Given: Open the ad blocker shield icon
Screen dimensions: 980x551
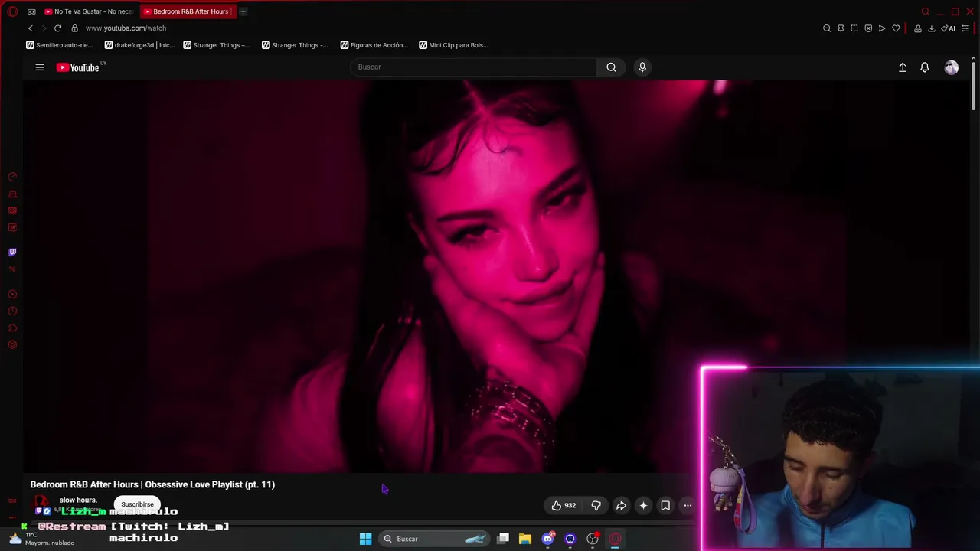Looking at the screenshot, I should (x=868, y=28).
